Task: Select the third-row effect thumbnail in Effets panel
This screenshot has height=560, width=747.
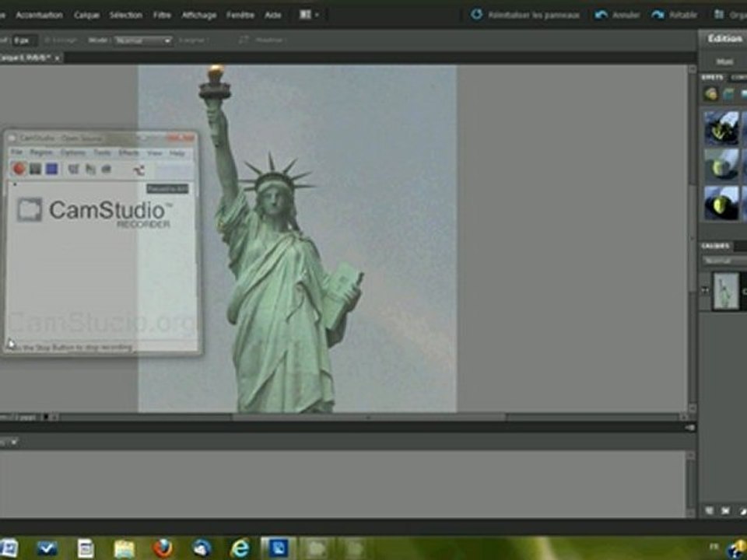Action: (722, 203)
